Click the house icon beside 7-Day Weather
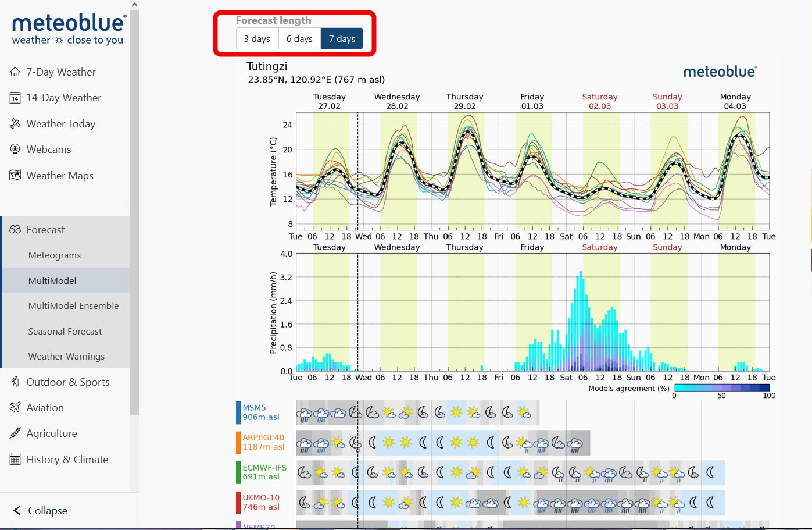The image size is (812, 530). coord(15,72)
